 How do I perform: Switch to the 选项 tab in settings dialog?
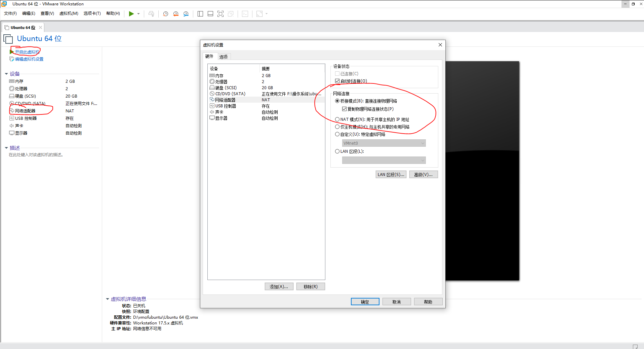[x=224, y=57]
